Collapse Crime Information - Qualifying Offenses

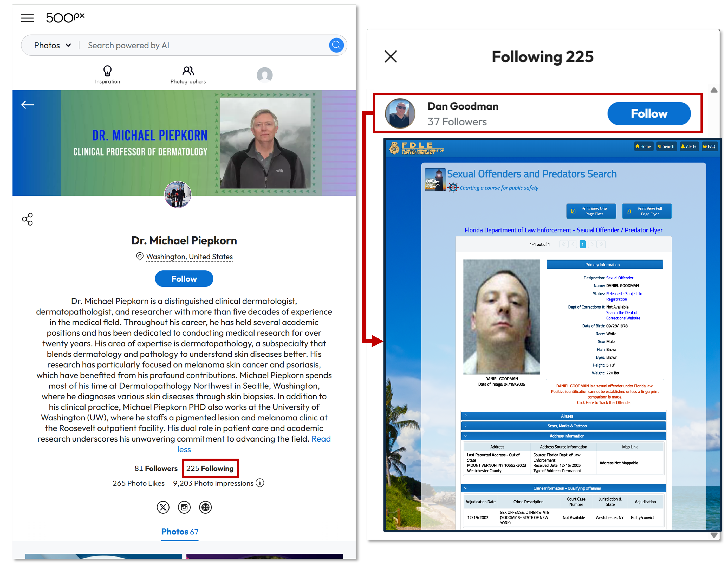tap(563, 488)
